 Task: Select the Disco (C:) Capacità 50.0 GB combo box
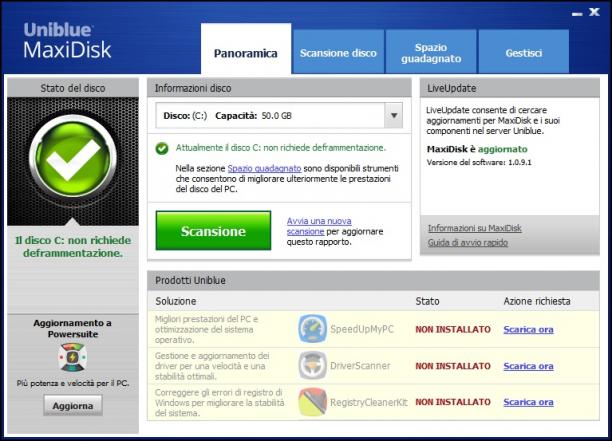(279, 116)
